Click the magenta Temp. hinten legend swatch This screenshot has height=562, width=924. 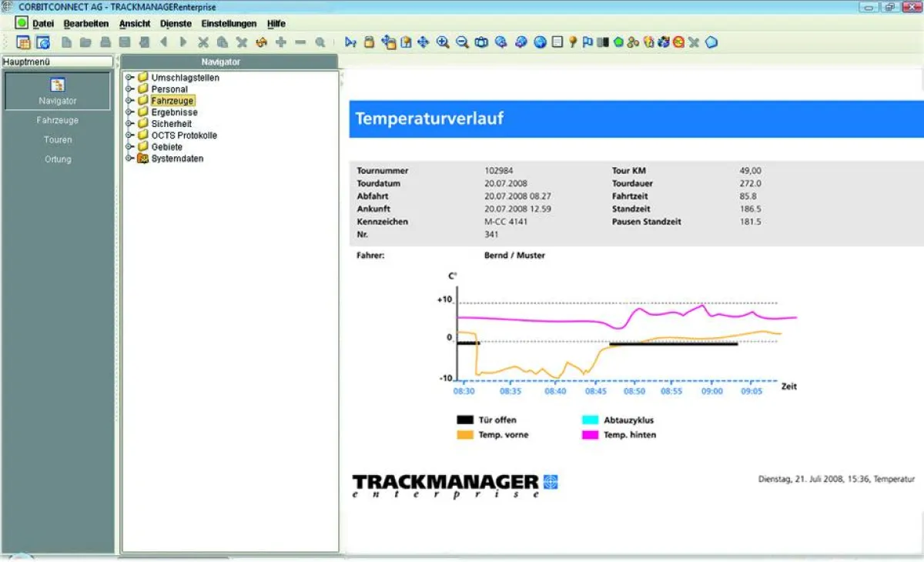[591, 435]
